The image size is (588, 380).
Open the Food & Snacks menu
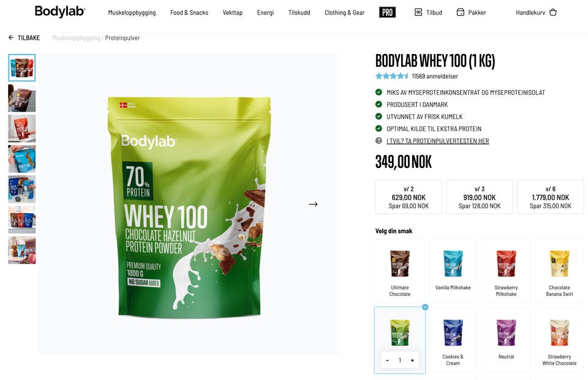point(189,12)
